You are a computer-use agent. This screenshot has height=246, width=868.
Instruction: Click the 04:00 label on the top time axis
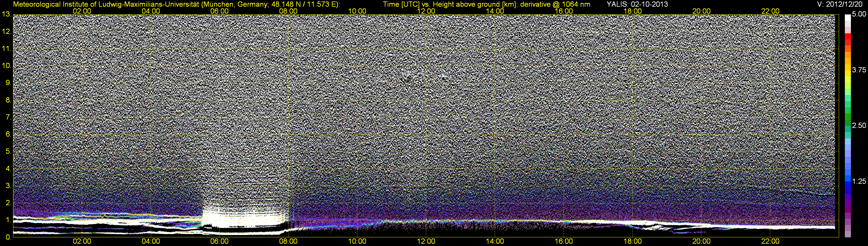pos(151,11)
